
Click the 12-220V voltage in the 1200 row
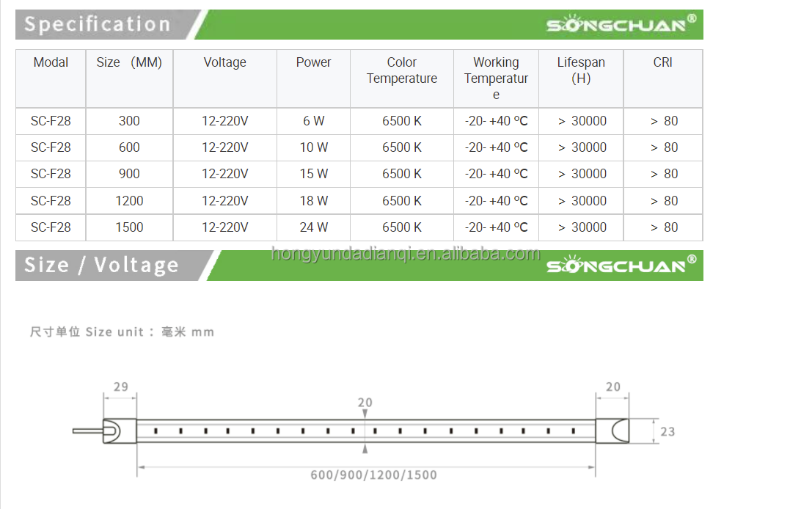pos(224,201)
